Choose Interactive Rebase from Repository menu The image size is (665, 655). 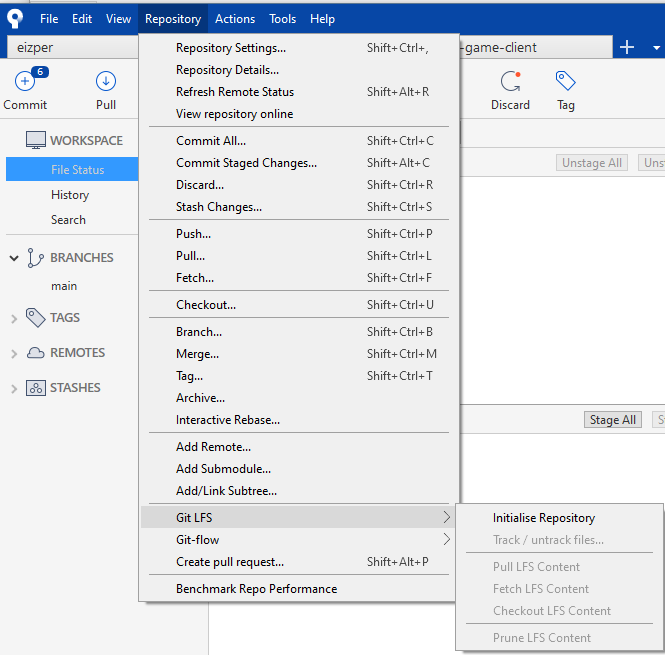pyautogui.click(x=228, y=420)
